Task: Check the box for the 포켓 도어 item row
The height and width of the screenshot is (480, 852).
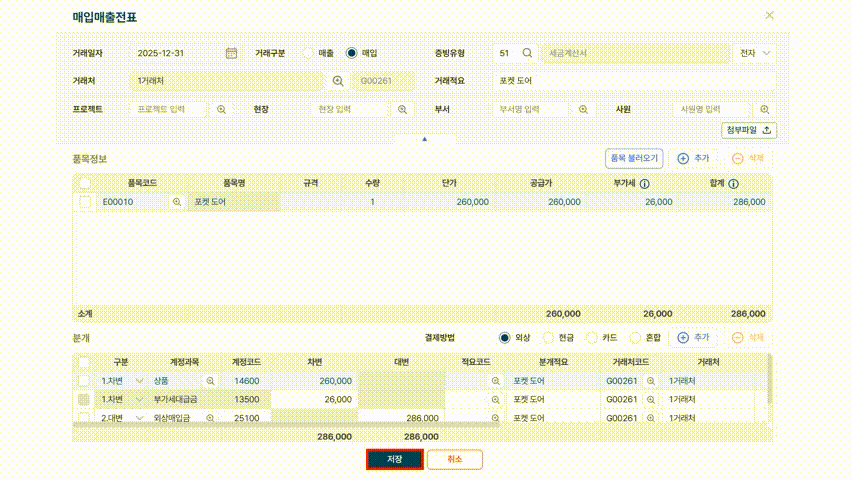Action: click(85, 202)
